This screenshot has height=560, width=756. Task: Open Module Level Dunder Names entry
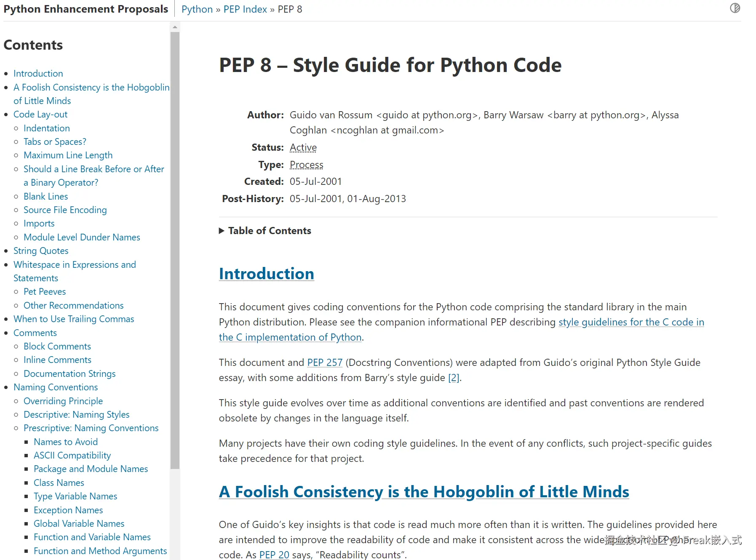[x=82, y=237]
